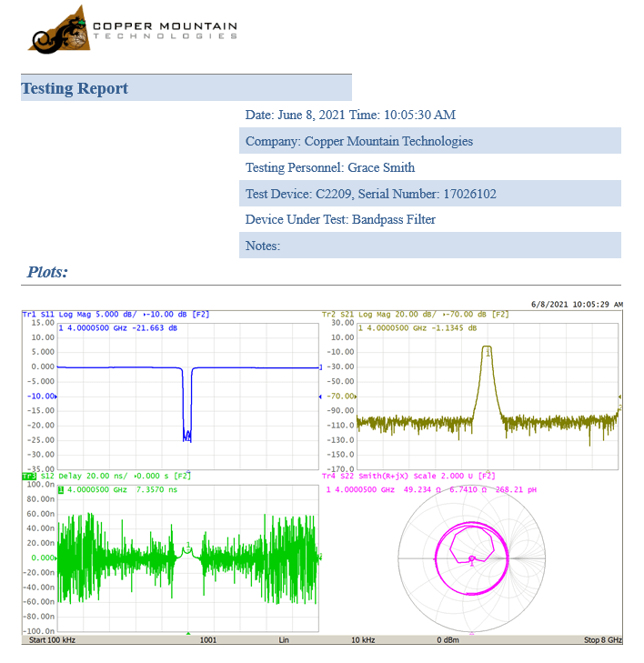
Task: Click the 1001 points status entry
Action: point(208,639)
